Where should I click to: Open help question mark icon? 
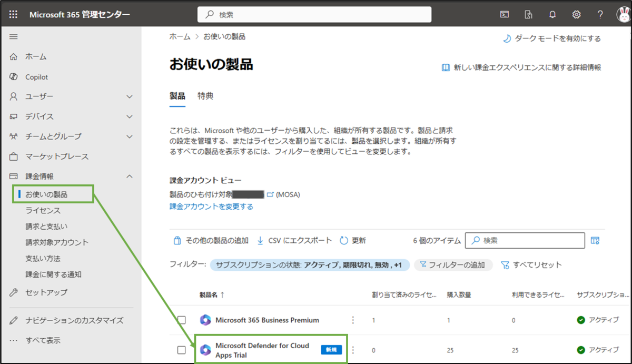tap(600, 15)
